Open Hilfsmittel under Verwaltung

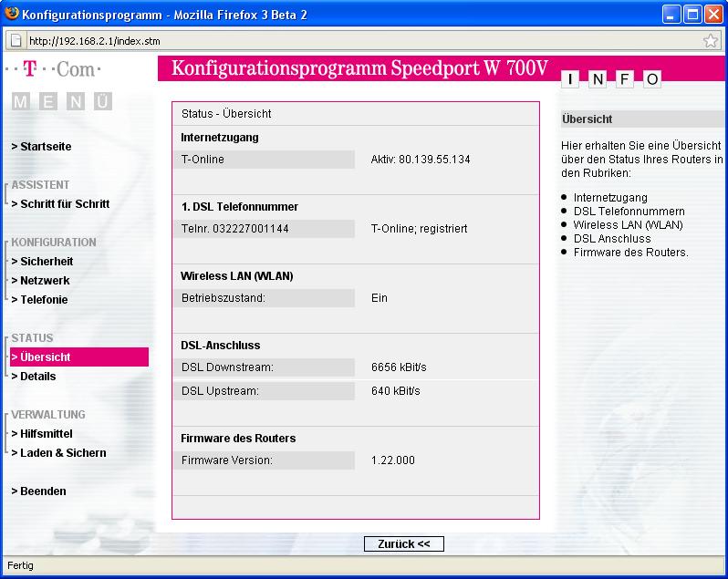(x=42, y=434)
